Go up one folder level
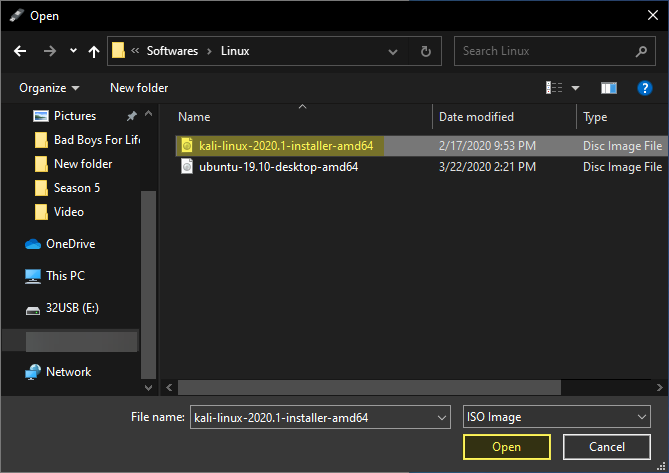This screenshot has width=669, height=473. (x=93, y=52)
